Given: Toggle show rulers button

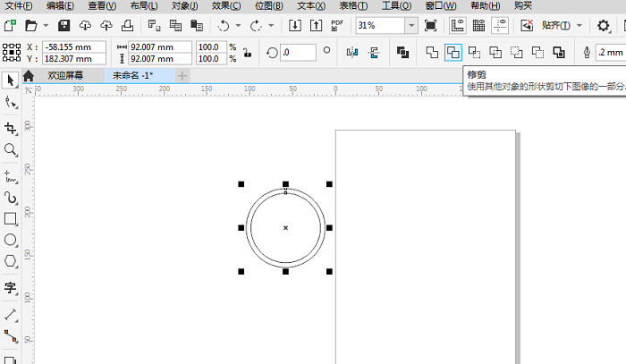Looking at the screenshot, I should point(458,26).
